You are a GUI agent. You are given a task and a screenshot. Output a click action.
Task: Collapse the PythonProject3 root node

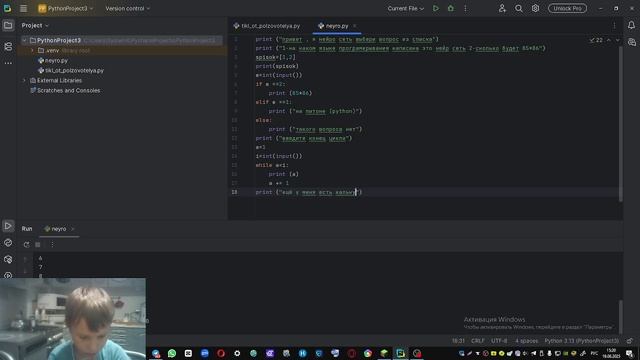point(24,40)
